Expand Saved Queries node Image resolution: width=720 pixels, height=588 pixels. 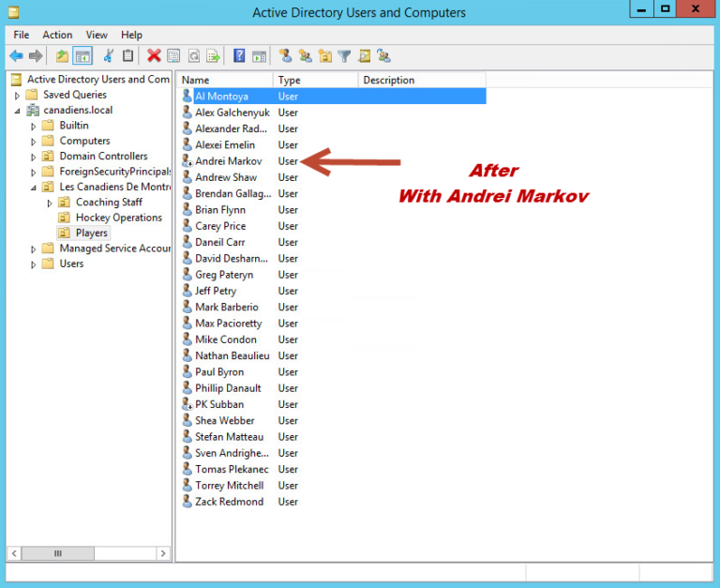pos(17,96)
